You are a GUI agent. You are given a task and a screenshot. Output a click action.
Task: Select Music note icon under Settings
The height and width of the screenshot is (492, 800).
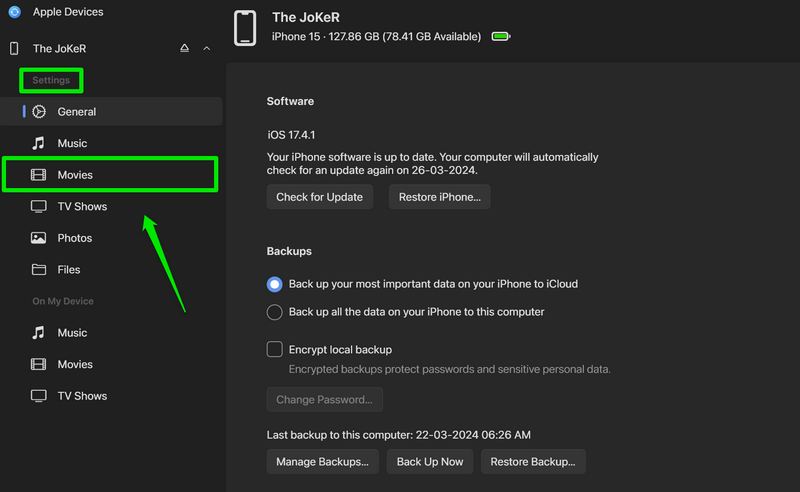(x=39, y=143)
